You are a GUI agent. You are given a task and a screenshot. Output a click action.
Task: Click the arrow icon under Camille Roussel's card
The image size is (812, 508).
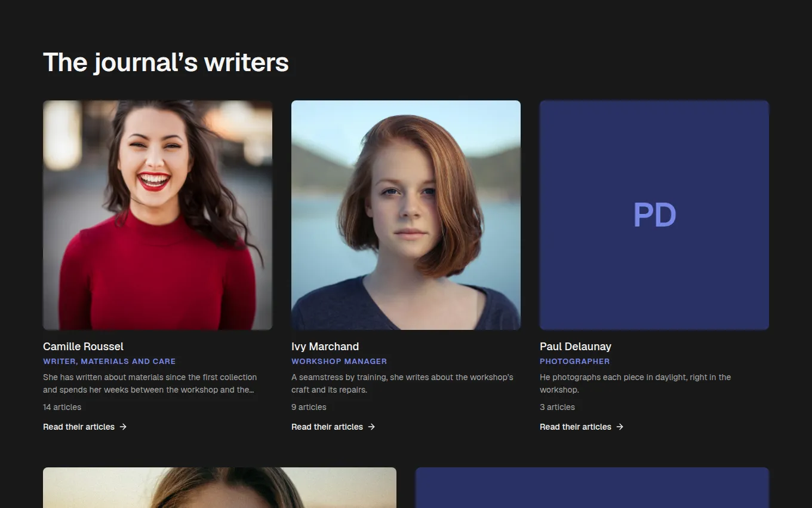[123, 427]
